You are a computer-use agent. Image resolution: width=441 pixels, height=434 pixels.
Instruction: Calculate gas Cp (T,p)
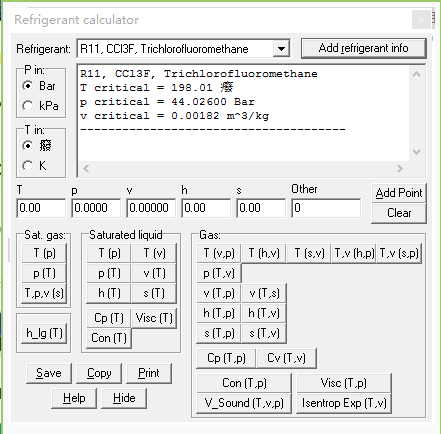point(226,358)
